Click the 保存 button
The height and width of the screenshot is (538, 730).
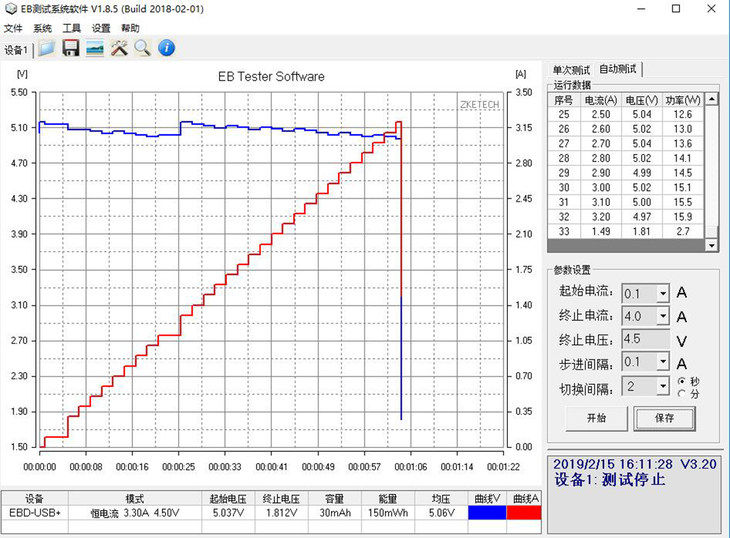pyautogui.click(x=664, y=418)
